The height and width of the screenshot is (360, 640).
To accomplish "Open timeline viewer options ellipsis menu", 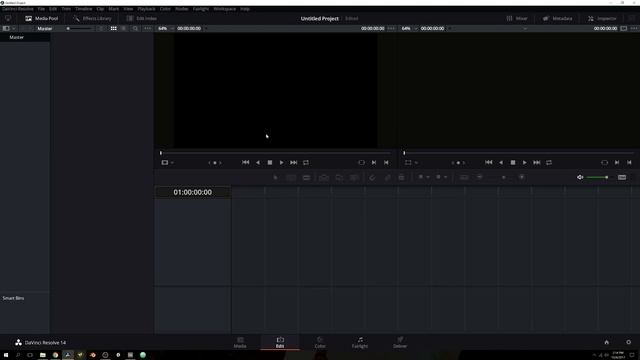I will coord(634,29).
